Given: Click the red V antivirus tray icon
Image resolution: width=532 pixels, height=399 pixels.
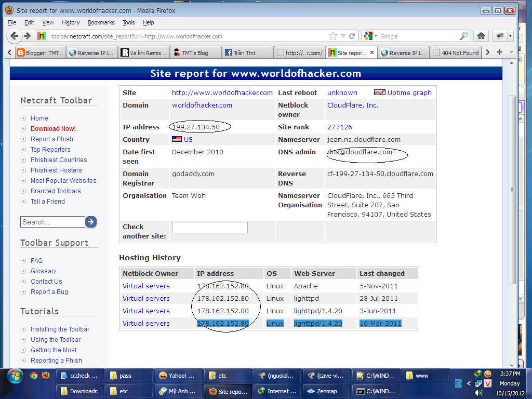Looking at the screenshot, I should [x=487, y=383].
